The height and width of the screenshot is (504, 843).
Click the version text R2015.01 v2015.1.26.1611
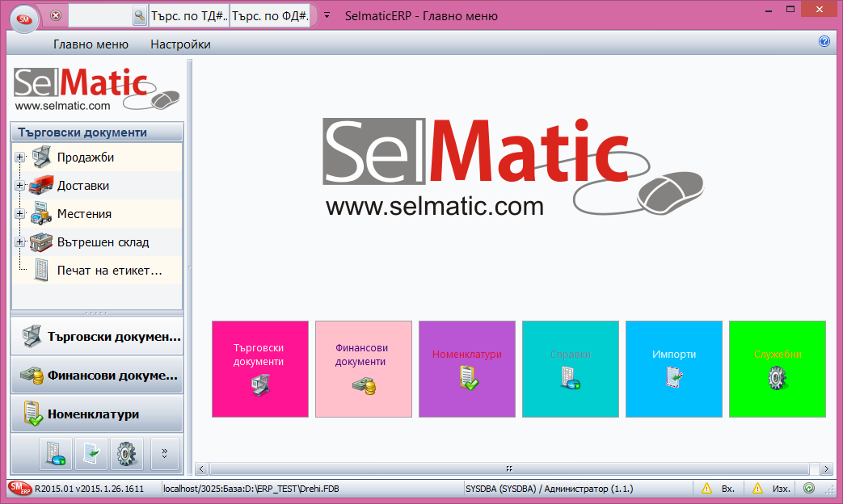(x=89, y=489)
